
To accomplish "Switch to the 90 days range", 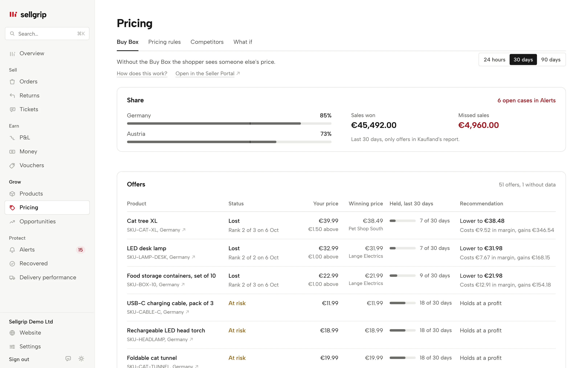I will point(551,60).
